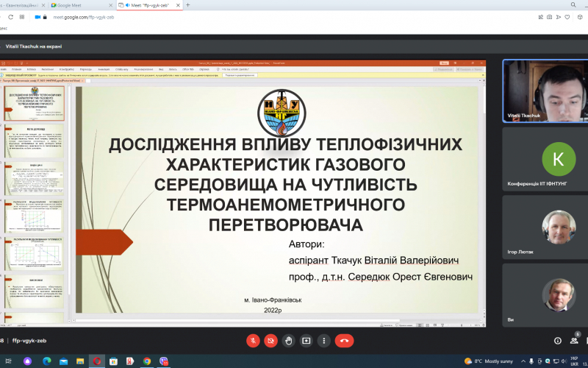Viewport: 588px width, 368px height.
Task: Select Ігор Лютак's participant tile
Action: 545,227
